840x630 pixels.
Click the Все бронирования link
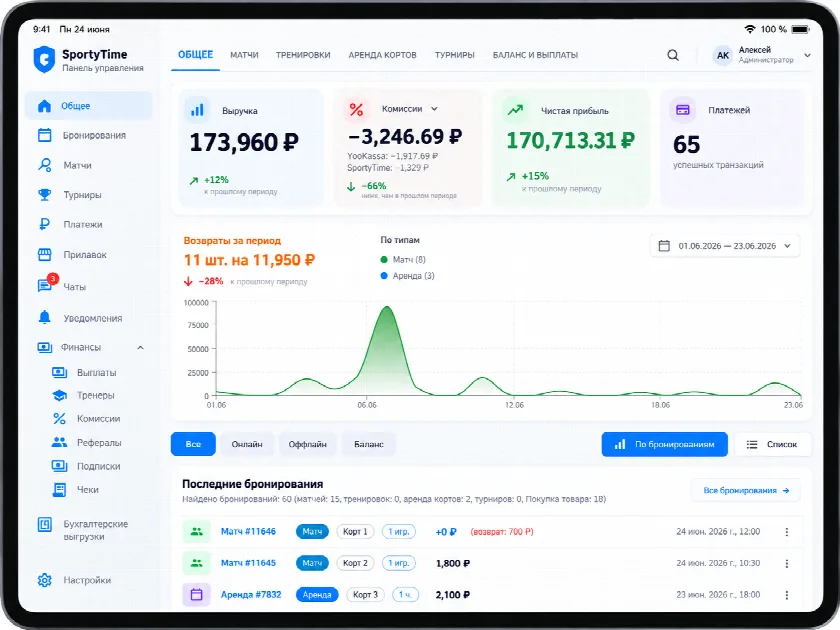tap(746, 490)
